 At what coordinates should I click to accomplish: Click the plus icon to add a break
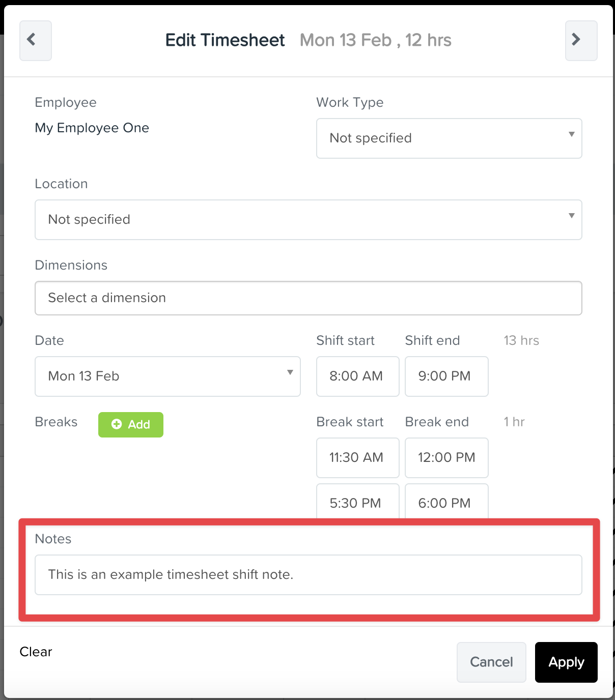(116, 424)
